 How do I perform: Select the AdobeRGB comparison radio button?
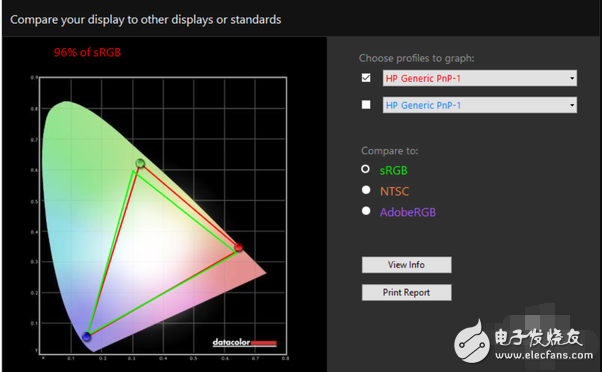click(366, 211)
